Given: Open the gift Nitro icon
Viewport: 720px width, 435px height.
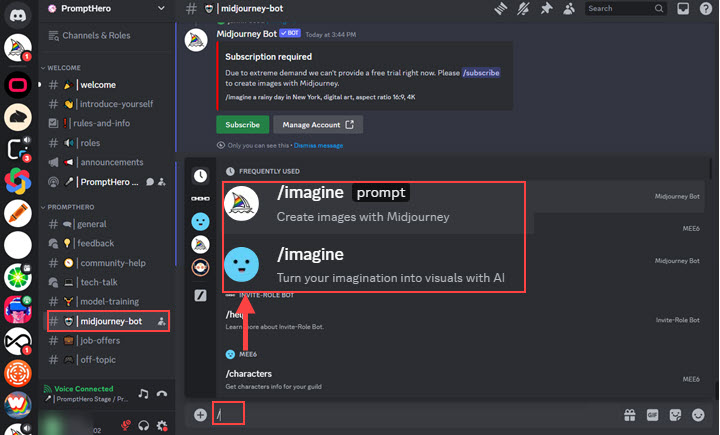Looking at the screenshot, I should 630,415.
